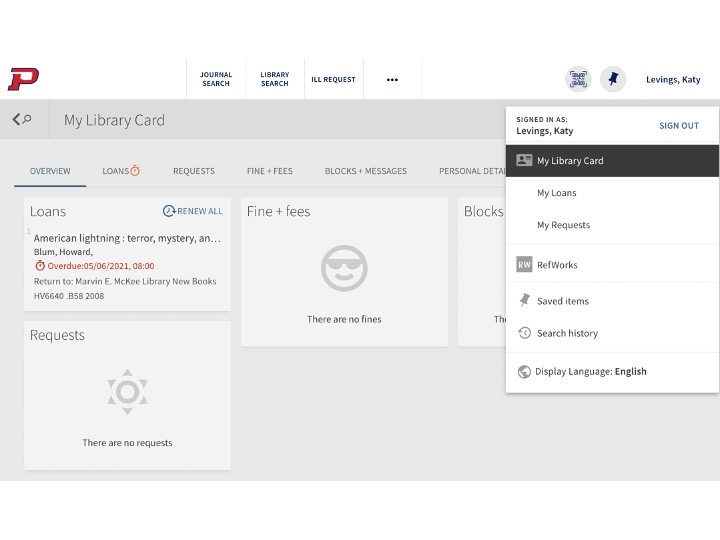
Task: Switch to the Fine + Fees tab
Action: (x=269, y=171)
